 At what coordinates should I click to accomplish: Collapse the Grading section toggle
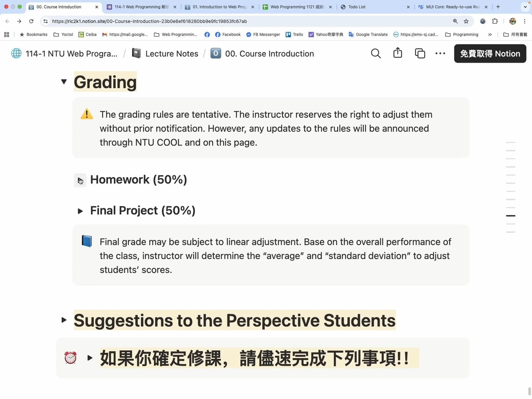(x=64, y=82)
